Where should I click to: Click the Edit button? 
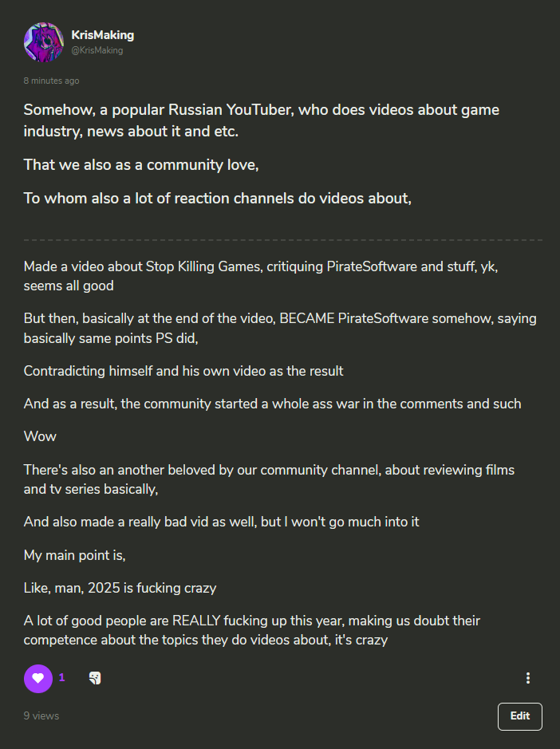(x=520, y=716)
